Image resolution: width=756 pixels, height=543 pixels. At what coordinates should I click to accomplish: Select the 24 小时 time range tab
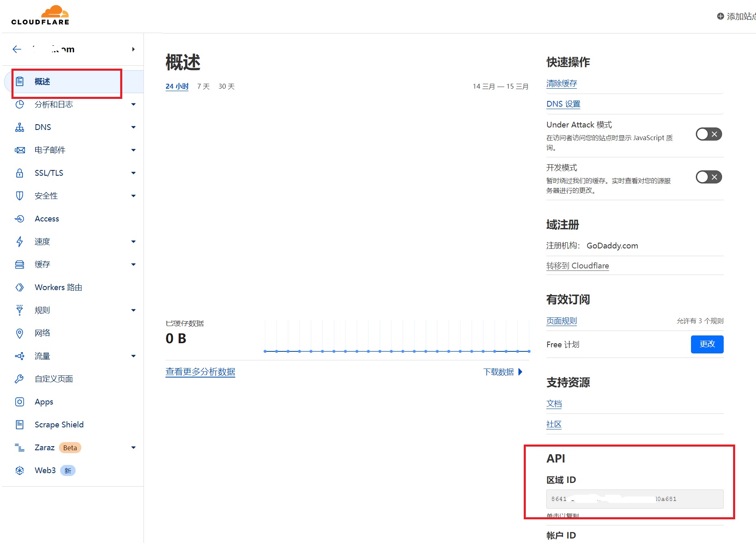click(x=177, y=87)
